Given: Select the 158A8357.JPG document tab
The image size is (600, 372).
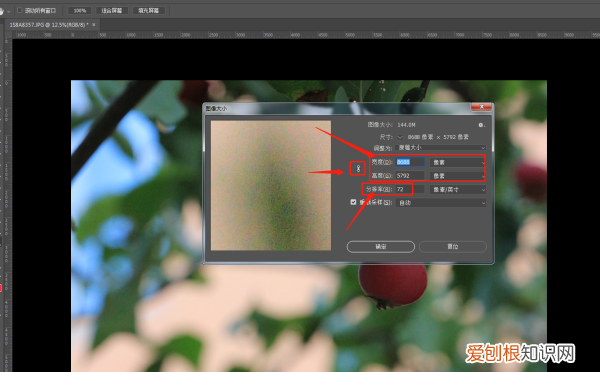Looking at the screenshot, I should [49, 25].
